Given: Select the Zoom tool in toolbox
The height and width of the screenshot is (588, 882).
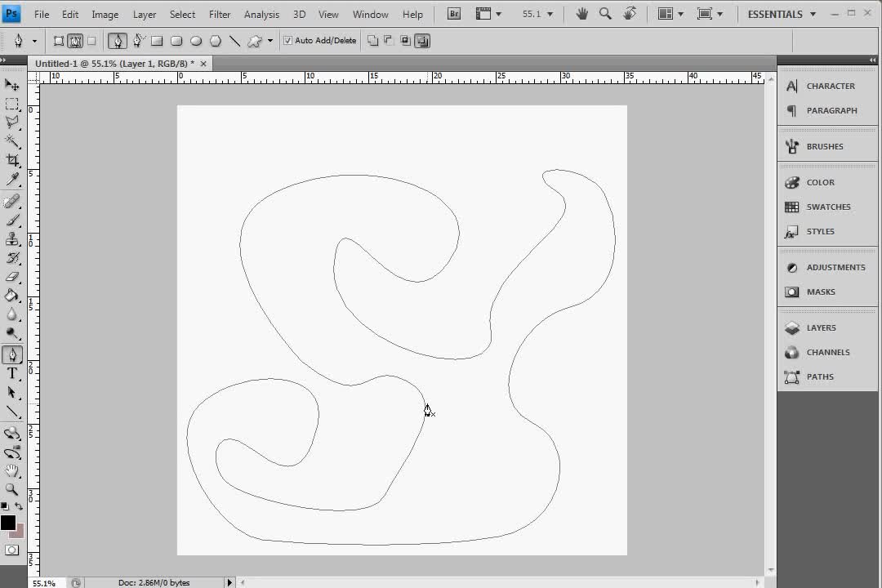Looking at the screenshot, I should pyautogui.click(x=11, y=489).
